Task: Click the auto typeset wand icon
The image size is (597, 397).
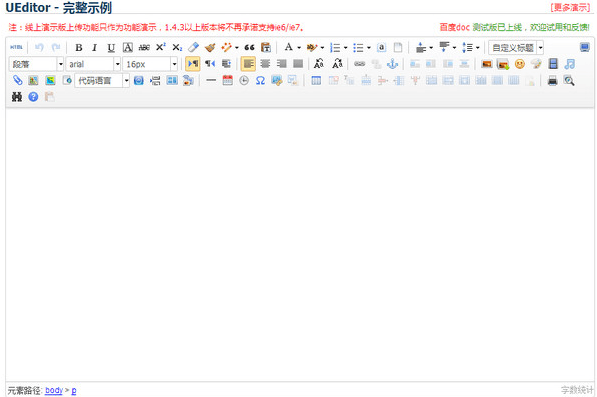Action: click(x=227, y=47)
